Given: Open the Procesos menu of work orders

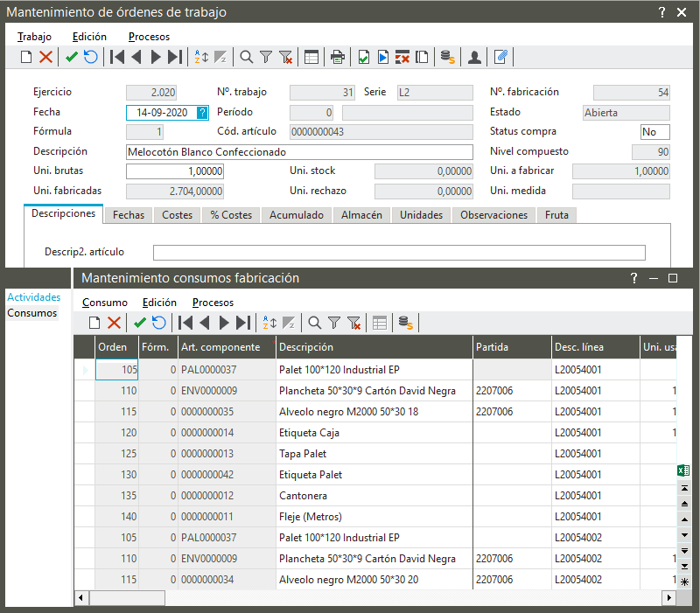Looking at the screenshot, I should click(149, 37).
